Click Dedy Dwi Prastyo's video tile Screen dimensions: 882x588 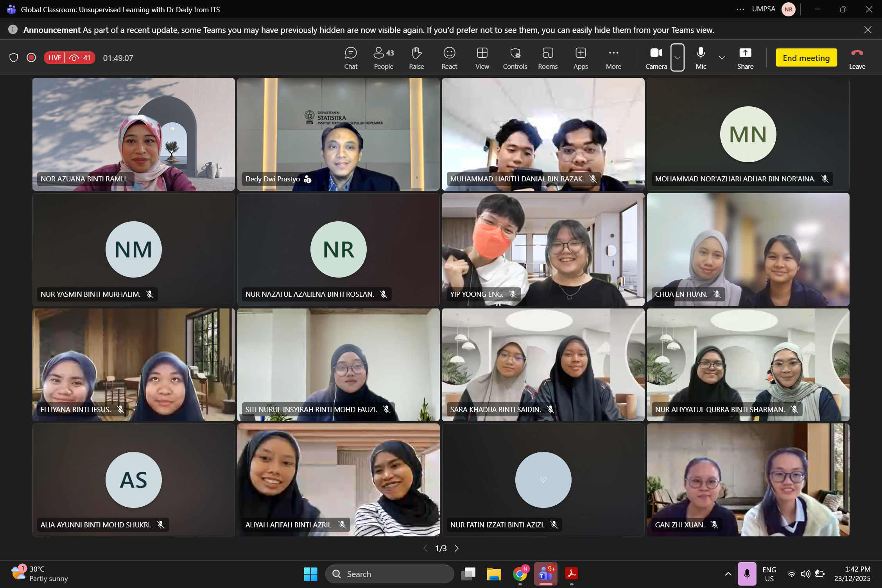coord(338,134)
